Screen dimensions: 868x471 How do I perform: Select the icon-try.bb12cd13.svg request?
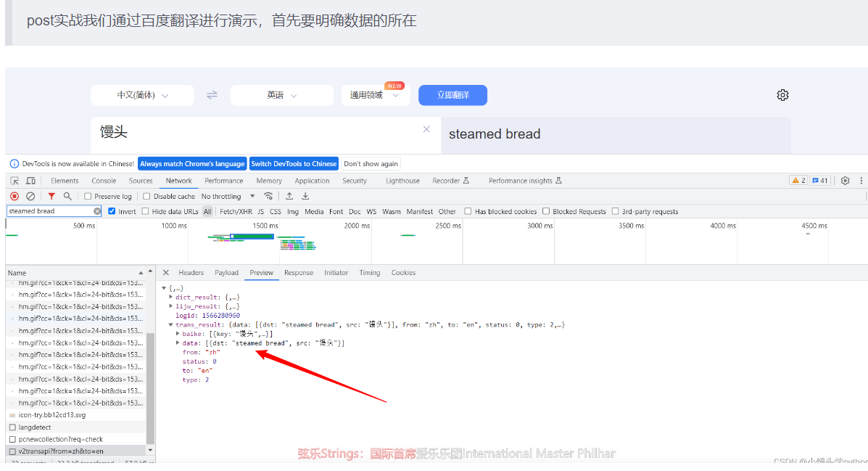coord(78,415)
